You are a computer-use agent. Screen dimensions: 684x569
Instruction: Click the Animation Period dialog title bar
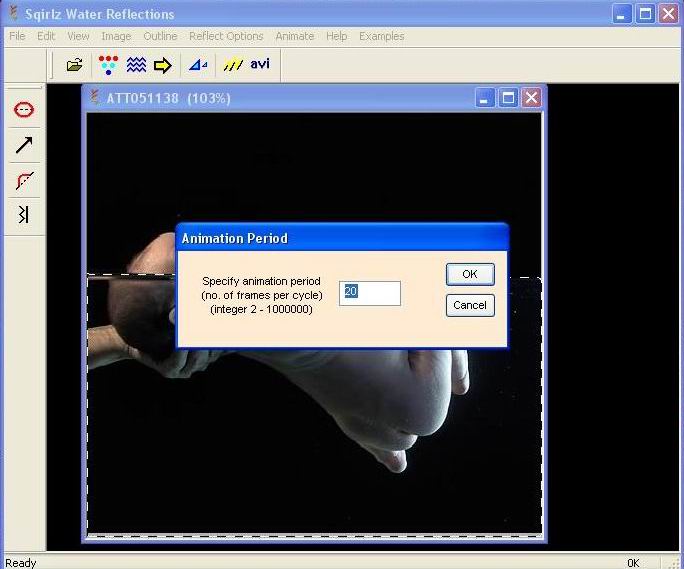pyautogui.click(x=342, y=238)
